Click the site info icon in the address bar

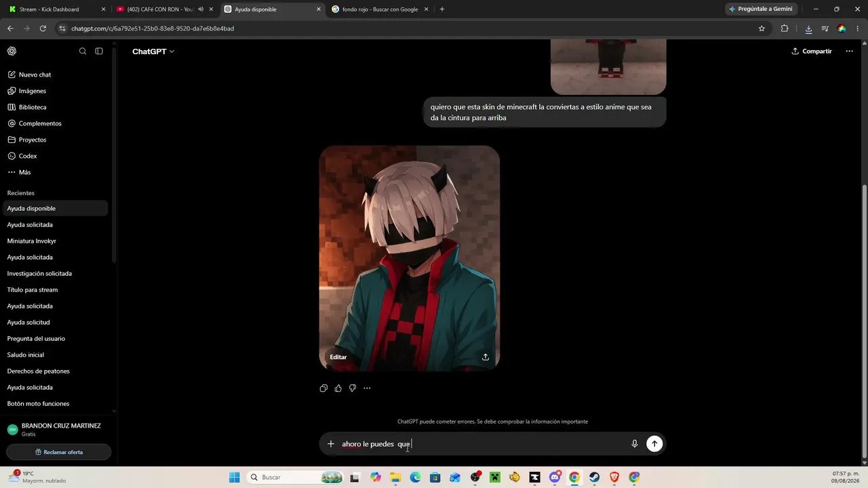point(62,28)
